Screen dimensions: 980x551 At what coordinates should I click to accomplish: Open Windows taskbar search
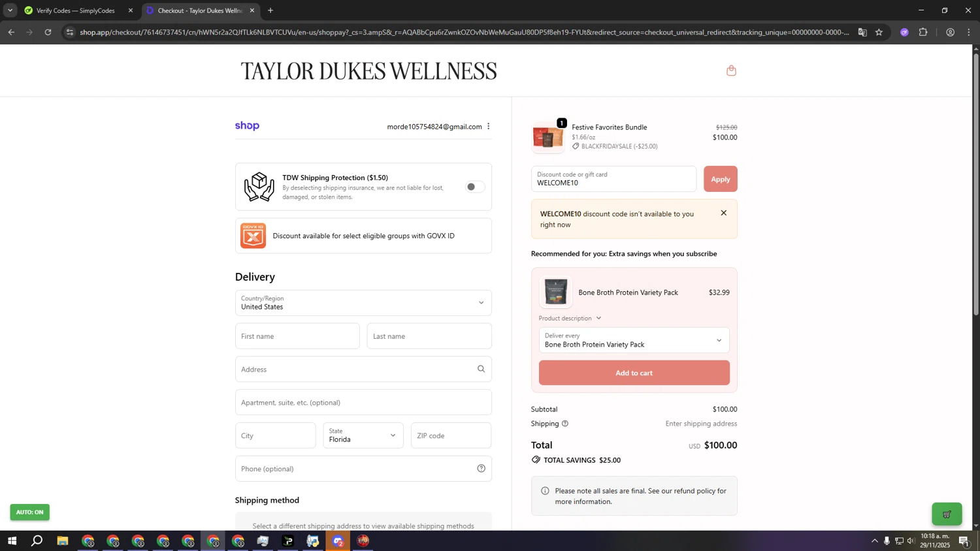37,541
